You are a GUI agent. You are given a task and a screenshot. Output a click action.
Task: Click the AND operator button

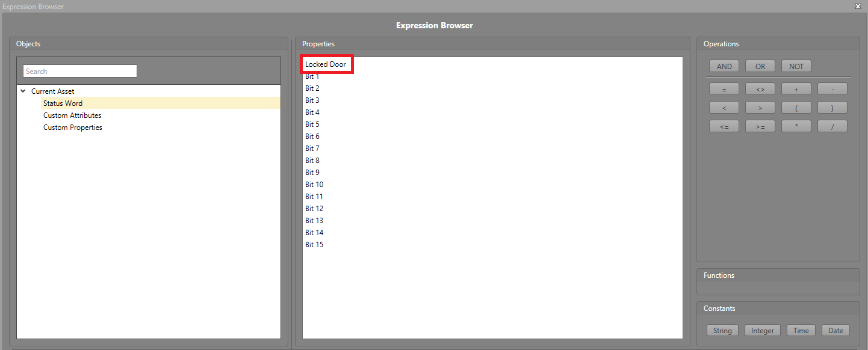click(724, 66)
